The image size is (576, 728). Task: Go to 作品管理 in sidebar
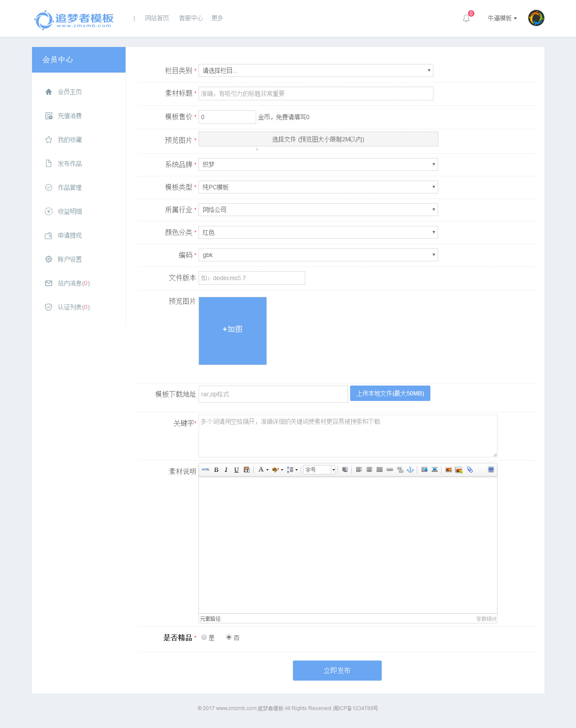70,187
